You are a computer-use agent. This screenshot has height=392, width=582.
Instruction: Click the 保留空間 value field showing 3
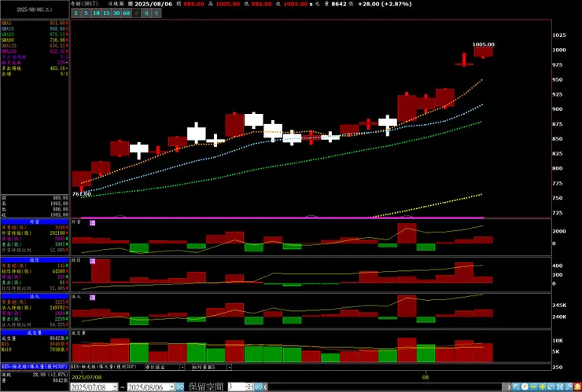pos(237,387)
